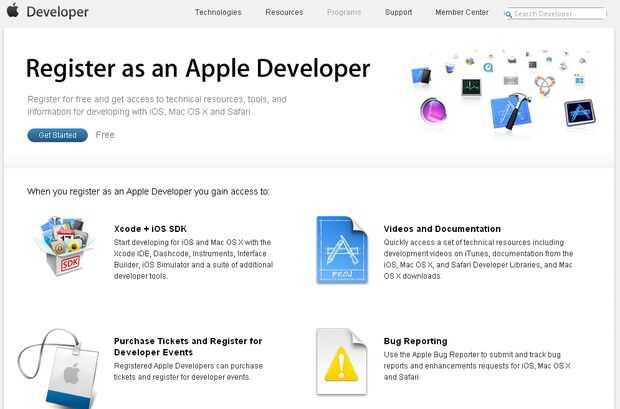Click the Free label beside Get Started

[x=105, y=135]
